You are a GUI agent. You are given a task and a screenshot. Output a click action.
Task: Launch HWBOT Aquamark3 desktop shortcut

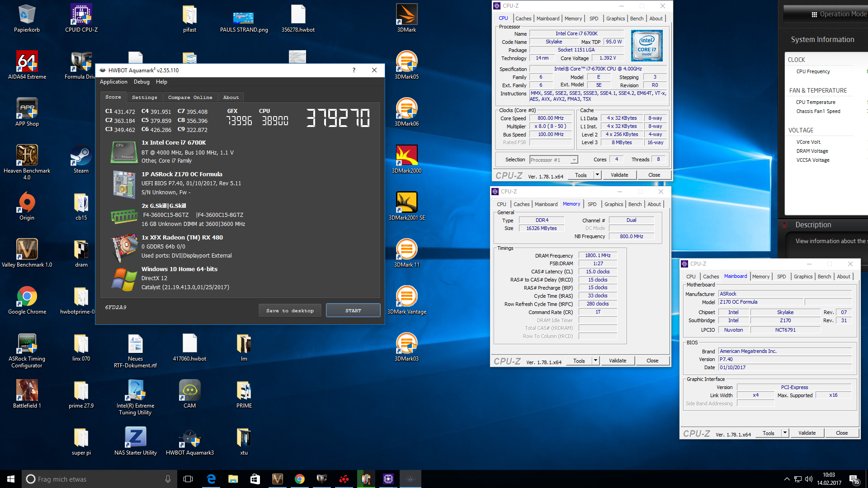click(x=190, y=441)
